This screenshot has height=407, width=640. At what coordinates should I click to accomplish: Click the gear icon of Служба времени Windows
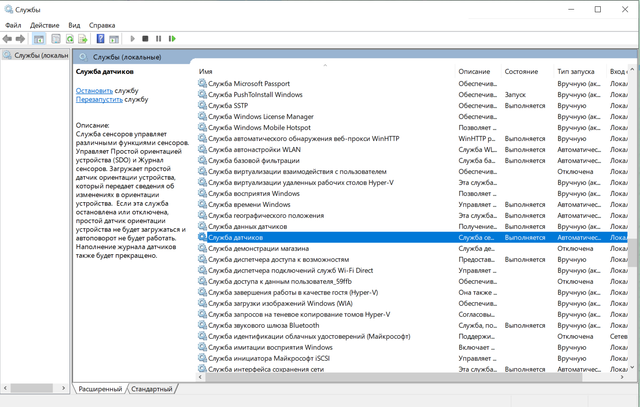[202, 204]
